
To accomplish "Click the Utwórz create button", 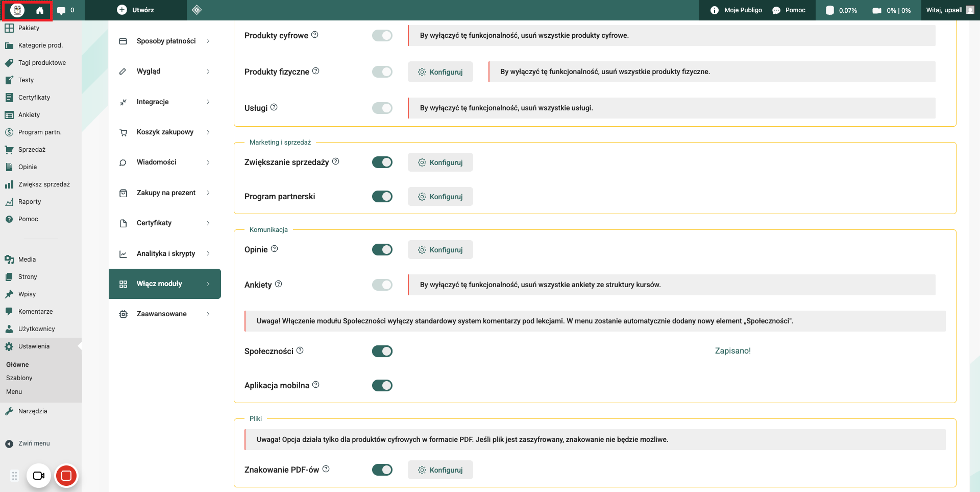I will click(136, 10).
